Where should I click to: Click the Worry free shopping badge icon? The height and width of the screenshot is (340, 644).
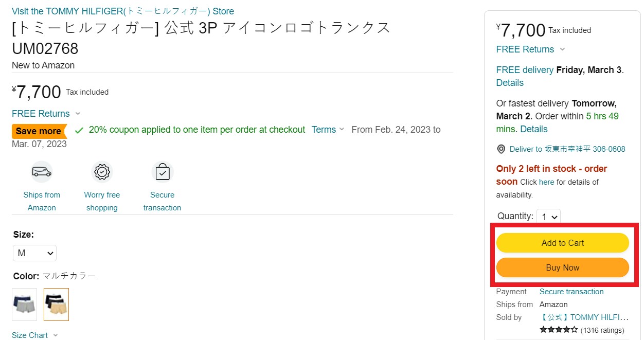pos(101,172)
